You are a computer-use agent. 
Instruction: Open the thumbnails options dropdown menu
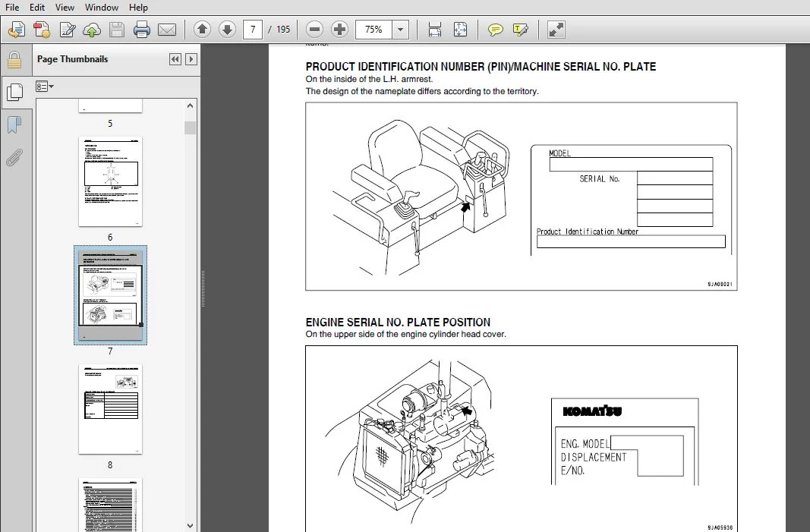[45, 87]
